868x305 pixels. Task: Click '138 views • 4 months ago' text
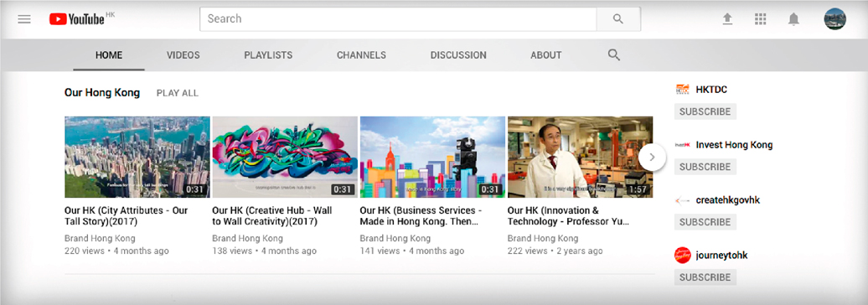pos(265,251)
